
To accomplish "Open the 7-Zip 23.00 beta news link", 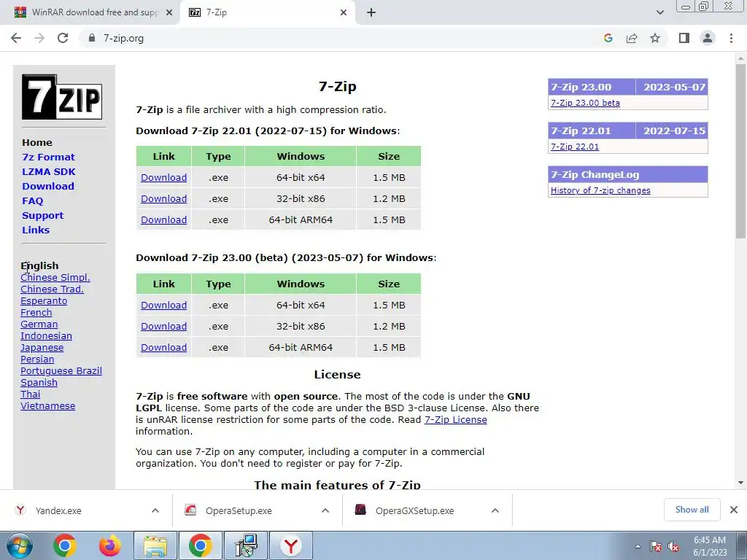I will point(585,103).
